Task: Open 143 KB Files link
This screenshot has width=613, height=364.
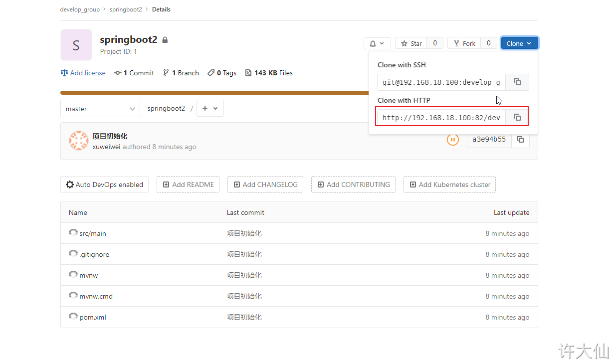Action: [x=269, y=73]
